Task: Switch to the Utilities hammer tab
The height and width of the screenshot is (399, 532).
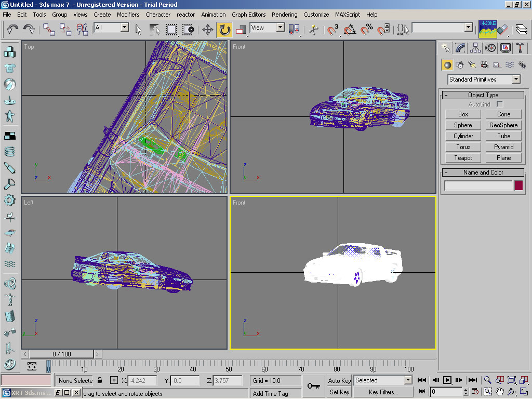Action: point(520,48)
